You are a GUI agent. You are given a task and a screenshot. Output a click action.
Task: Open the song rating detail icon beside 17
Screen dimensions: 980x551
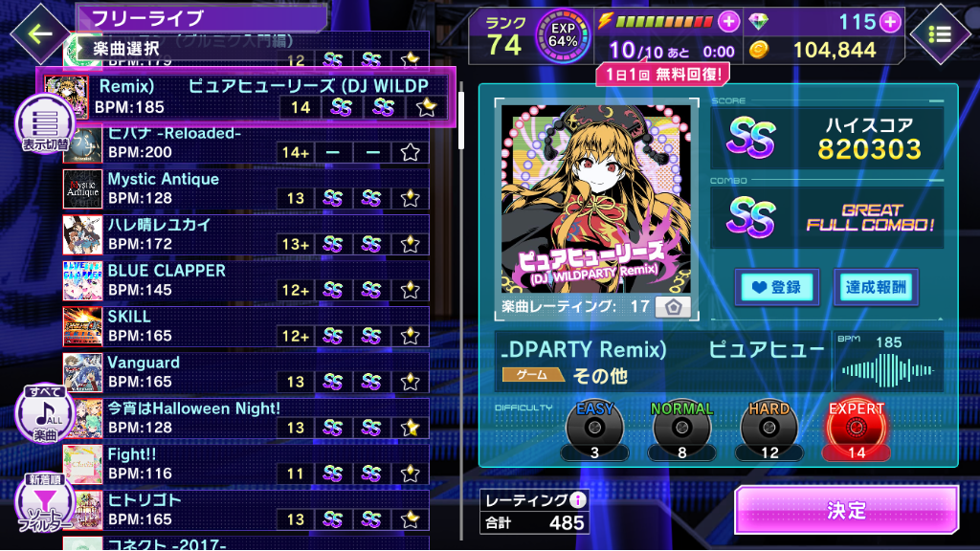tap(673, 307)
